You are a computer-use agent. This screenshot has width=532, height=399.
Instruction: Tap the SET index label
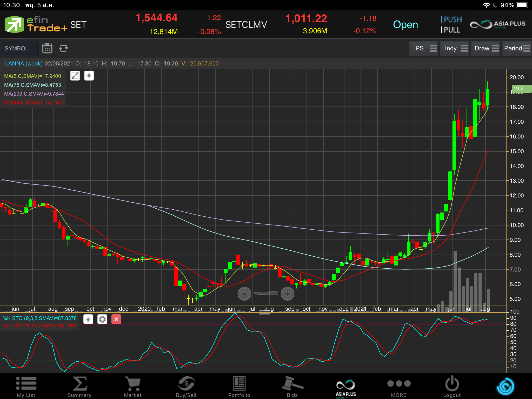click(78, 25)
